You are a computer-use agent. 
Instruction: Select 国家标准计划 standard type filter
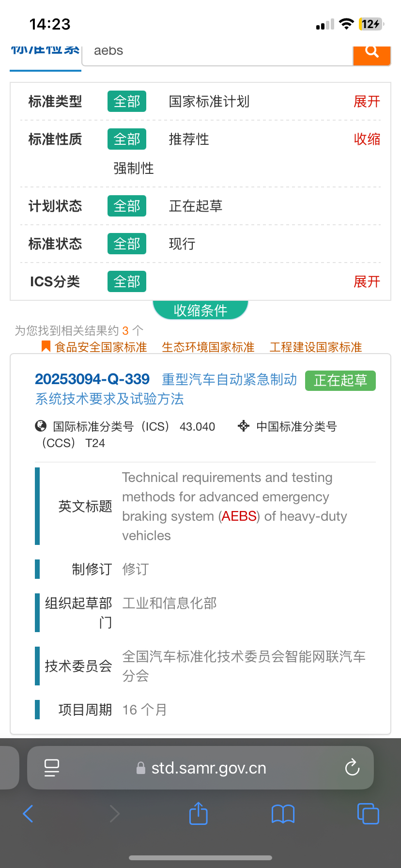click(x=209, y=102)
